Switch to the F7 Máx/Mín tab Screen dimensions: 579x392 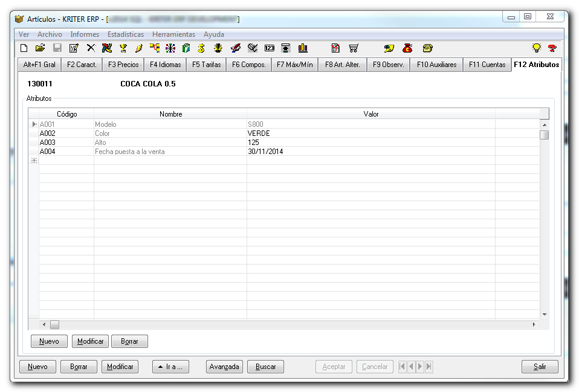coord(295,65)
